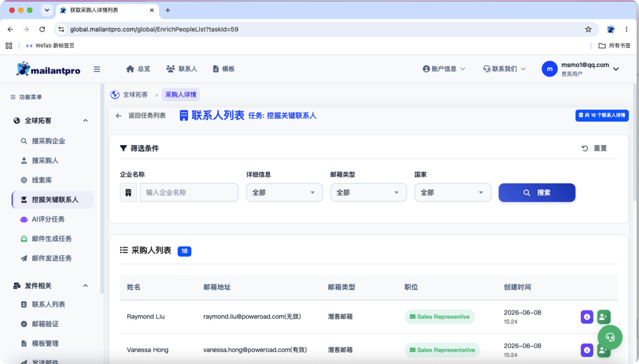
Task: Open the 国家 dropdown
Action: point(453,193)
